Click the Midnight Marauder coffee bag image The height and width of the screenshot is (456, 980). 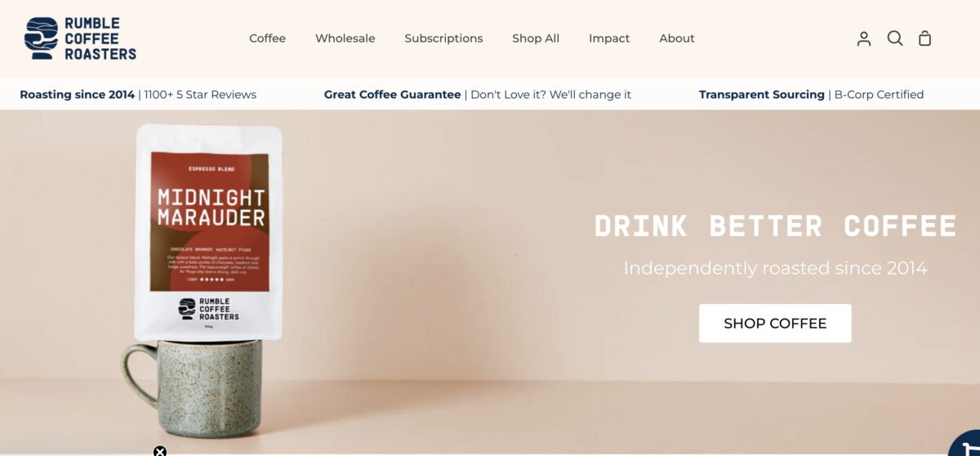click(x=209, y=231)
